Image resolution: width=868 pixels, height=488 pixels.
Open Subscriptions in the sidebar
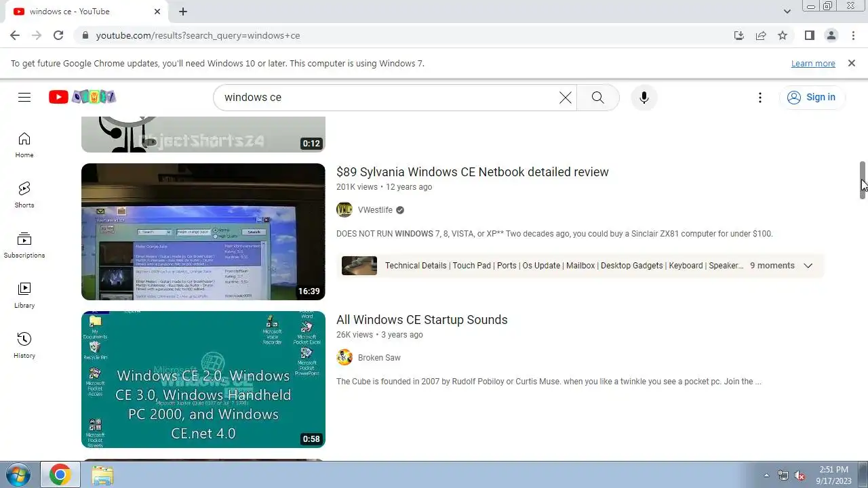[24, 245]
